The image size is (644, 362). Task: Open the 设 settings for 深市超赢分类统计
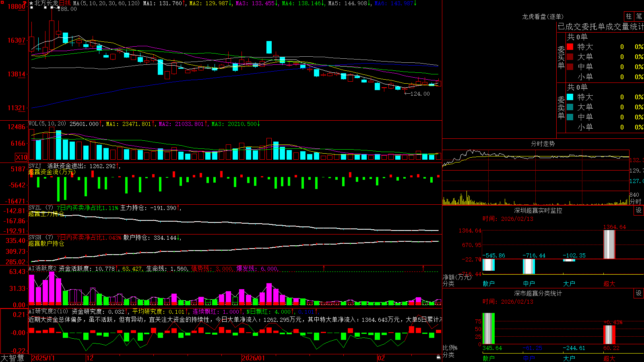639,293
